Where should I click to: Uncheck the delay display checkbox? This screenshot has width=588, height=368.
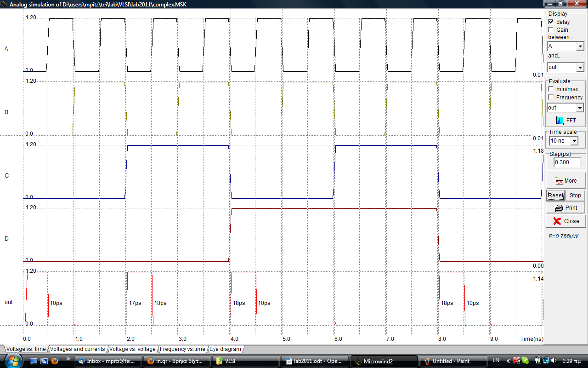pos(551,22)
